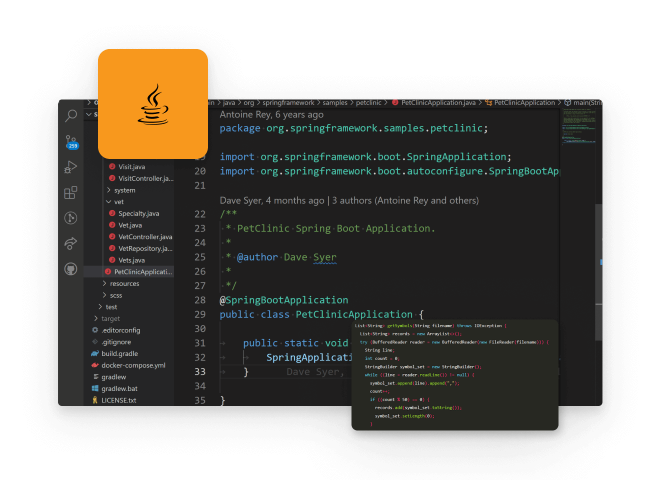Select docker-compose.yml in file tree
The height and width of the screenshot is (480, 660).
(133, 365)
